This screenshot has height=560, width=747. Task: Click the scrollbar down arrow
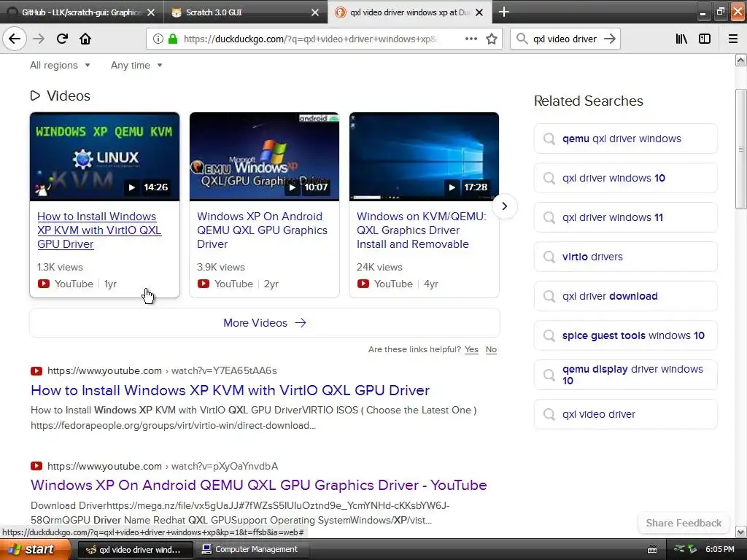click(741, 532)
